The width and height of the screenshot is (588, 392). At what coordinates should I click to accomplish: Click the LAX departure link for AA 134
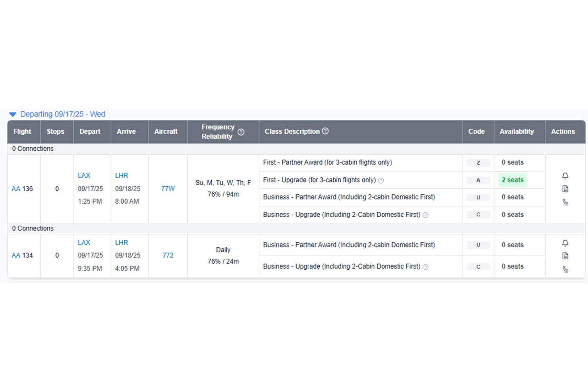click(x=84, y=243)
